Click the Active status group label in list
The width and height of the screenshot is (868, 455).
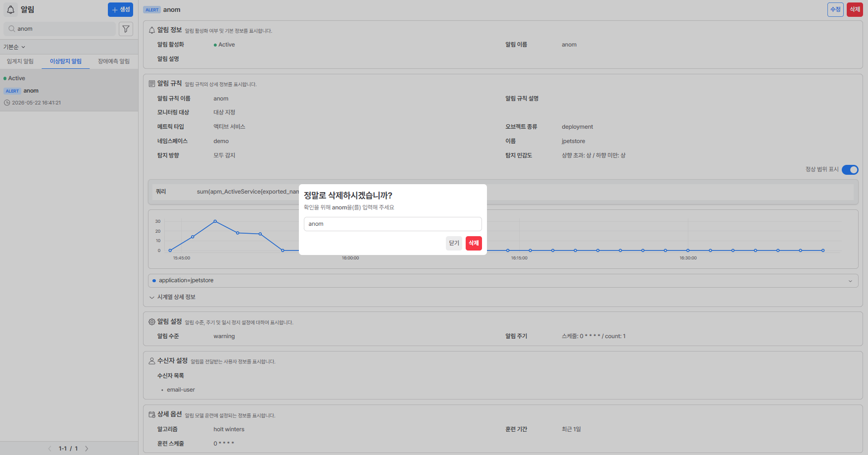click(x=14, y=78)
